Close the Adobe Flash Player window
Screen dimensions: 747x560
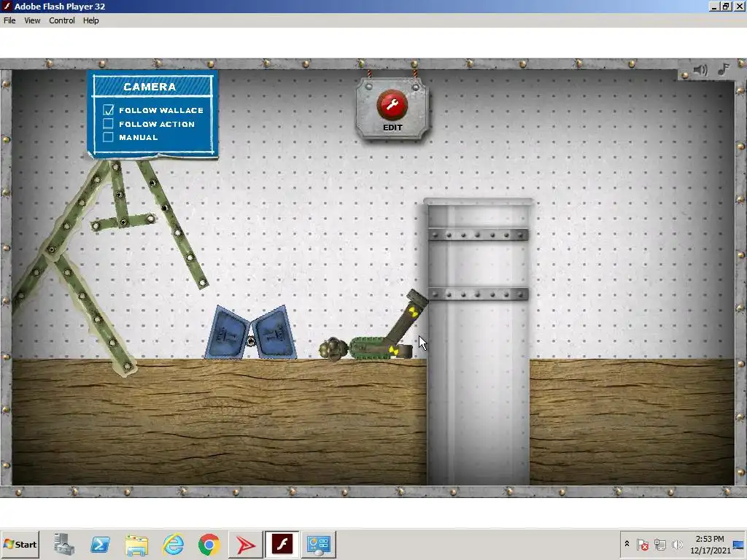pyautogui.click(x=738, y=6)
